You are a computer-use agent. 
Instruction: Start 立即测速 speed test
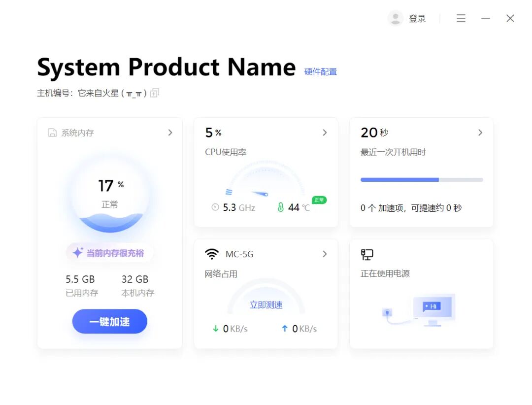266,305
